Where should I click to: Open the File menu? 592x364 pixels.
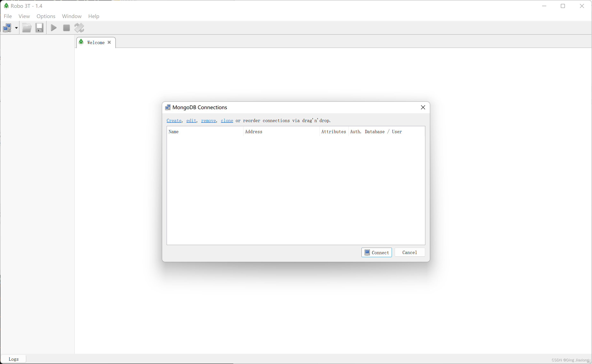tap(7, 16)
